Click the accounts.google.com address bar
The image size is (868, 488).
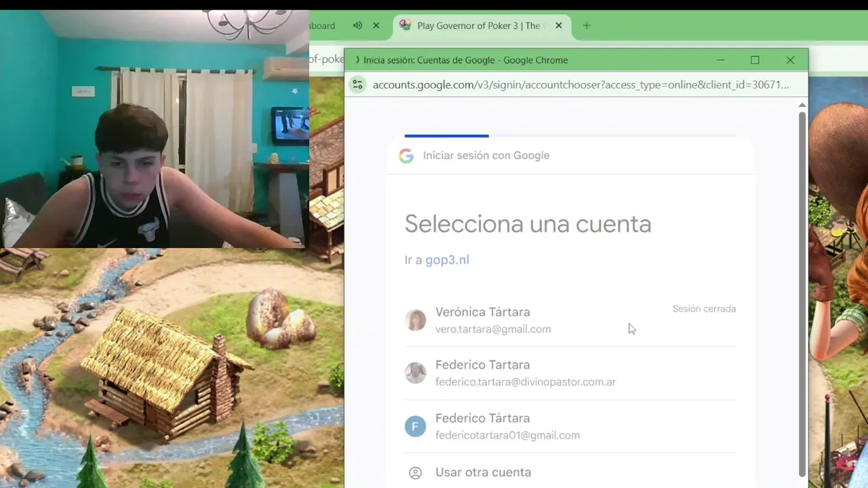click(x=580, y=85)
